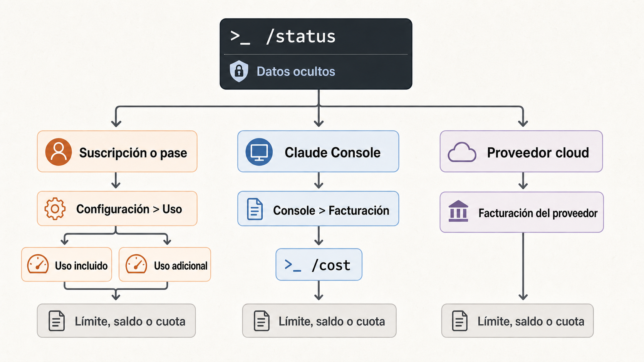
Task: Click the gauge icon beside Uso adicional
Action: point(136,264)
